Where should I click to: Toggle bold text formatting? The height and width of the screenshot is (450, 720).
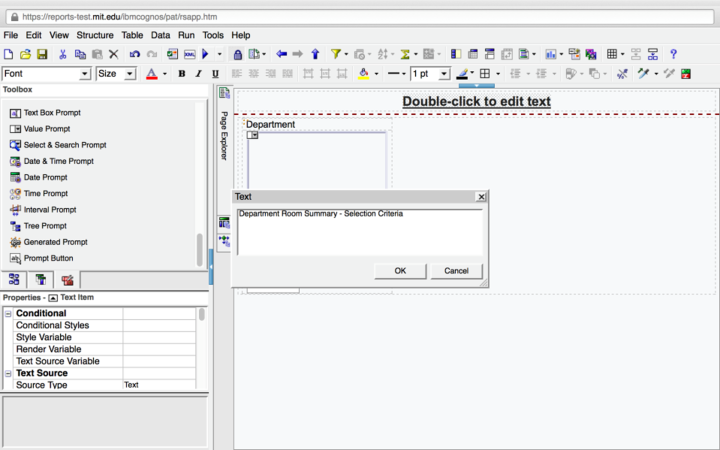182,74
